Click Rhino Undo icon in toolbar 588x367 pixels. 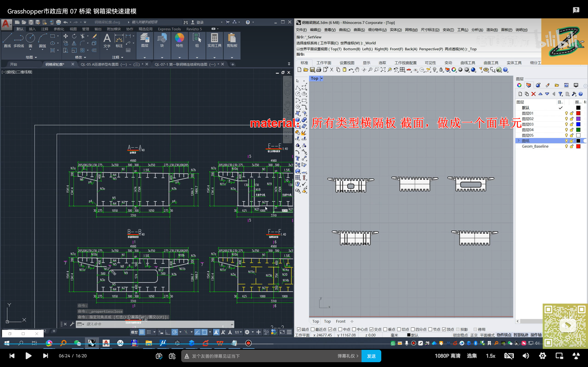[351, 70]
